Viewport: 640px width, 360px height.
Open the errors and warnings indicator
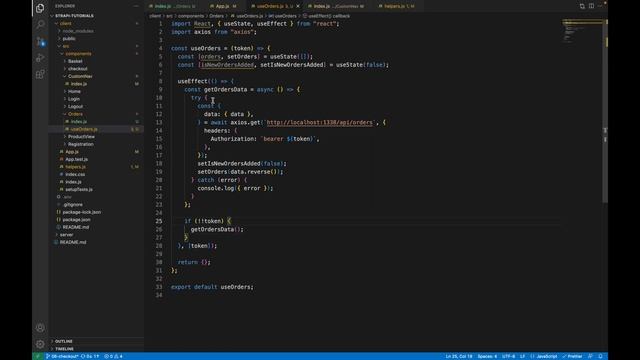(x=113, y=356)
